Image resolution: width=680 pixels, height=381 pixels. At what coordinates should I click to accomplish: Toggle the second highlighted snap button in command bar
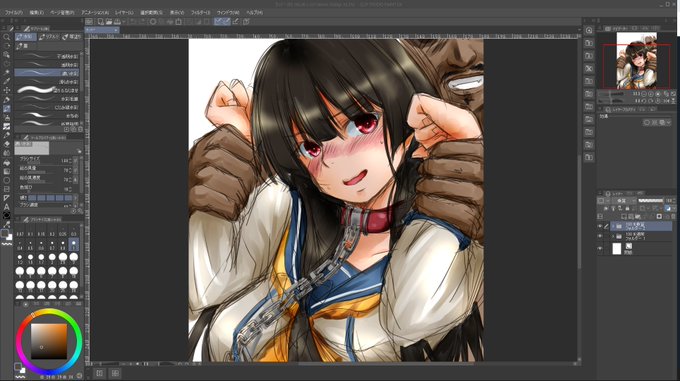[x=226, y=22]
